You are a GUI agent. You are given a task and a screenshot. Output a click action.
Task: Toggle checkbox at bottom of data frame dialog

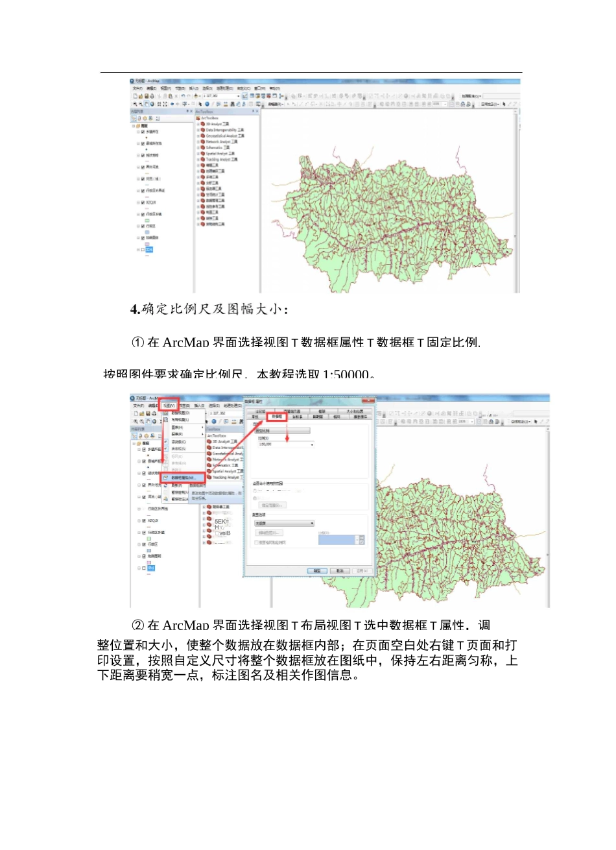coord(256,542)
